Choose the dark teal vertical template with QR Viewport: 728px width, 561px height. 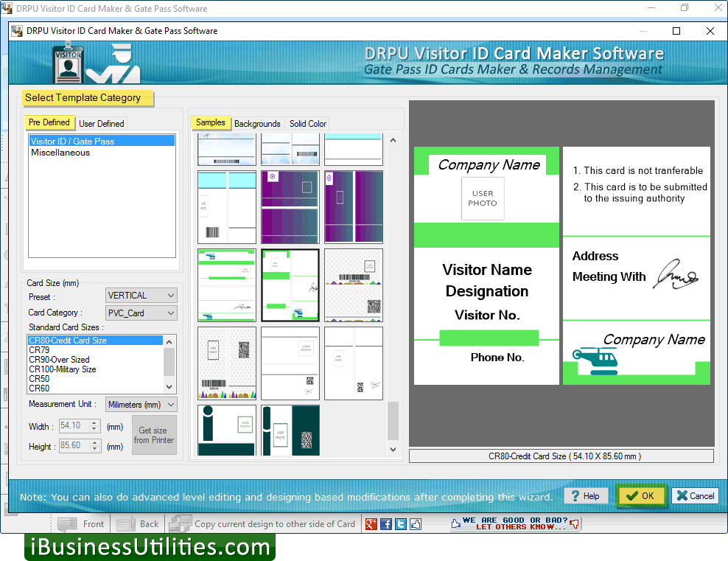coord(290,430)
